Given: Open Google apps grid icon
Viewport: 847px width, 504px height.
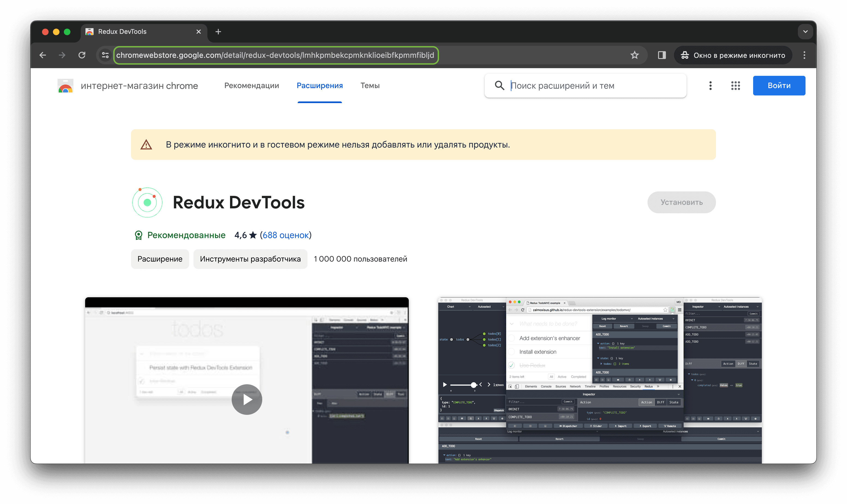Looking at the screenshot, I should click(x=735, y=86).
